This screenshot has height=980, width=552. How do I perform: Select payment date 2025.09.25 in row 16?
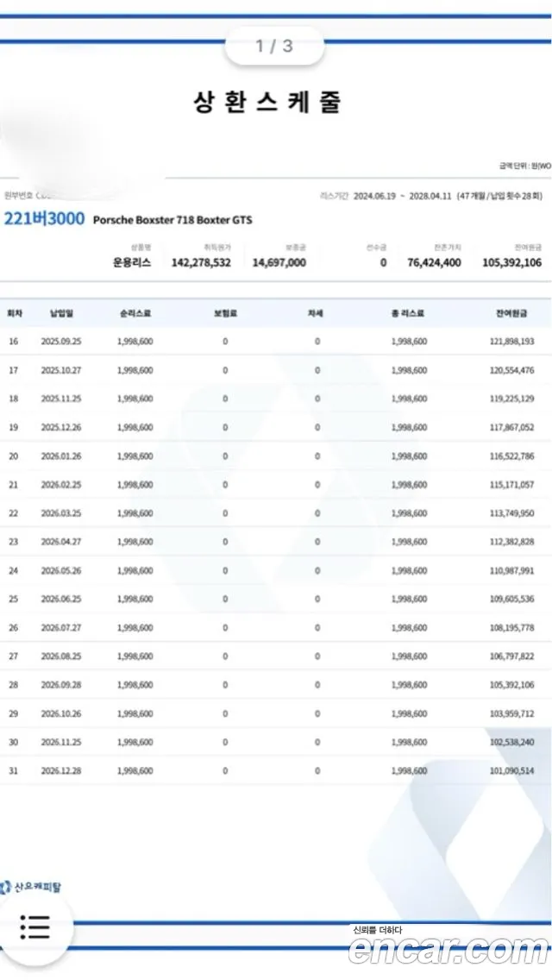pyautogui.click(x=61, y=342)
